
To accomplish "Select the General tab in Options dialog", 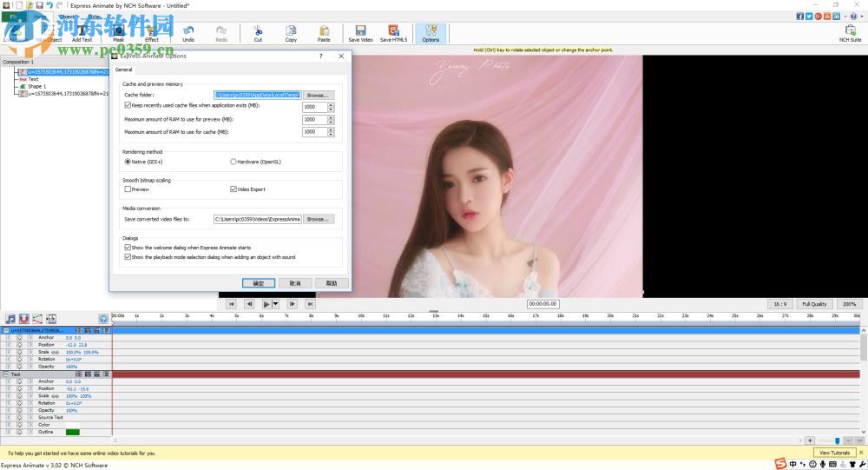I will click(123, 70).
